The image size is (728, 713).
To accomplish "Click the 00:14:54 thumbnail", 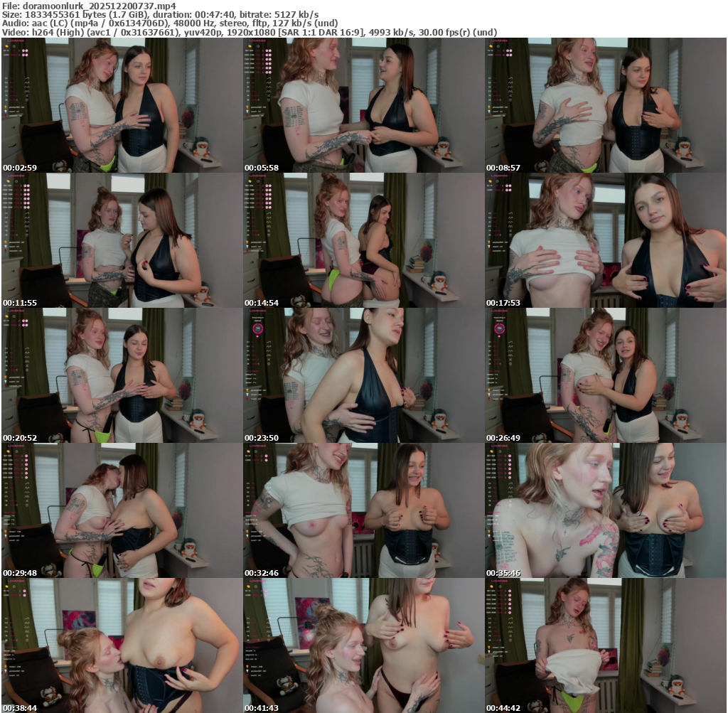I will click(363, 240).
